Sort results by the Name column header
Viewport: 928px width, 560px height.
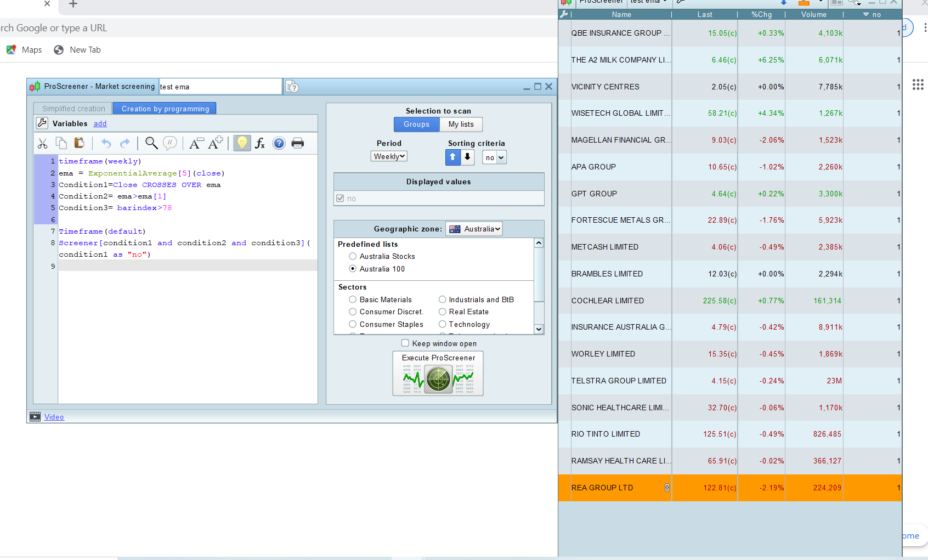click(x=621, y=15)
